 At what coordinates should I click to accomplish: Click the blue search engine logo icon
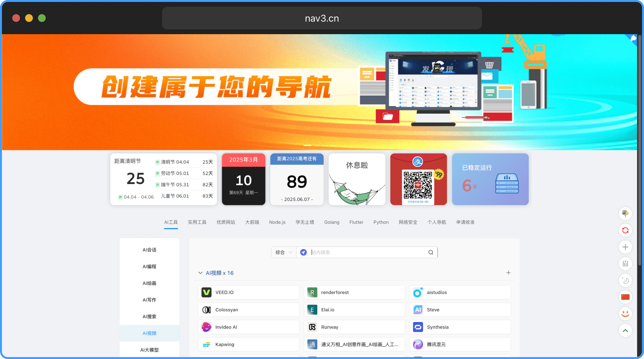pos(303,252)
